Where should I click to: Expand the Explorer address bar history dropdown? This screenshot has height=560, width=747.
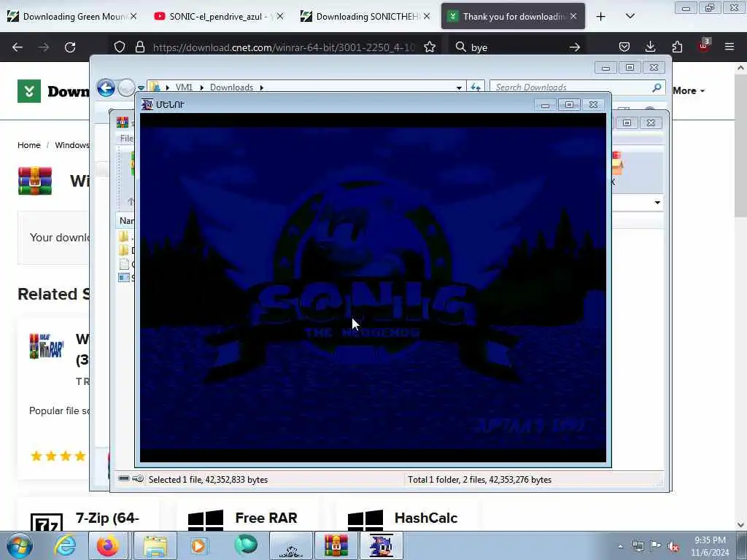pyautogui.click(x=459, y=87)
